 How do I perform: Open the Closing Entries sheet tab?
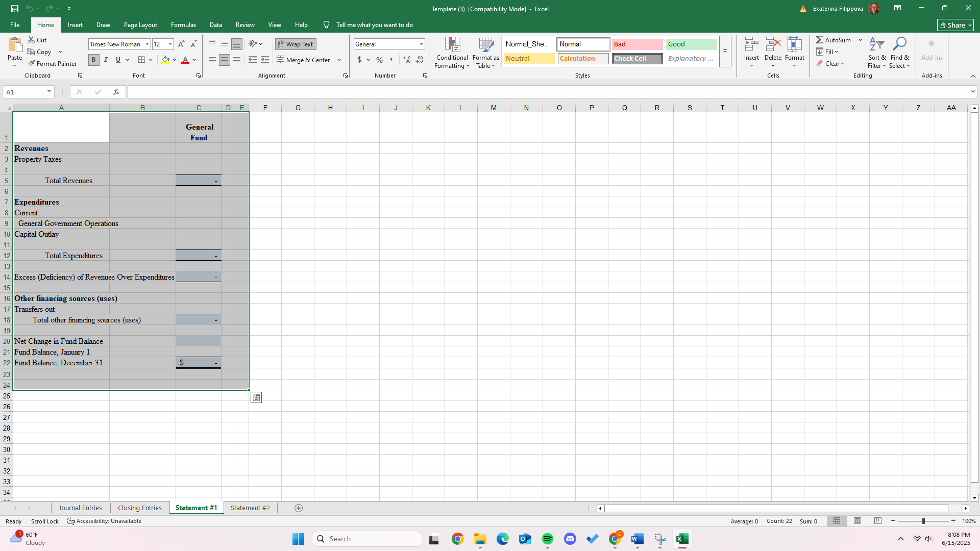[139, 508]
